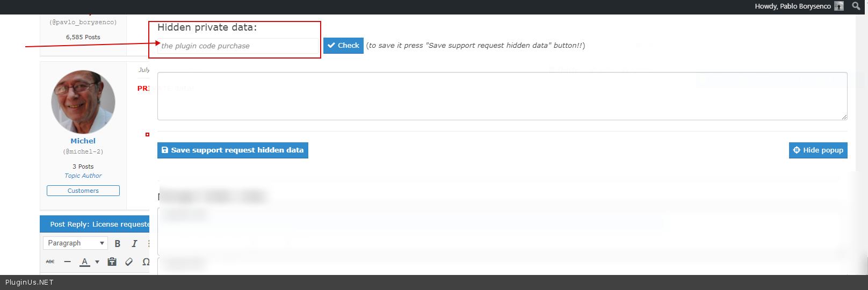Viewport: 868px width, 290px height.
Task: Toggle bold formatting in reply editor
Action: click(118, 243)
